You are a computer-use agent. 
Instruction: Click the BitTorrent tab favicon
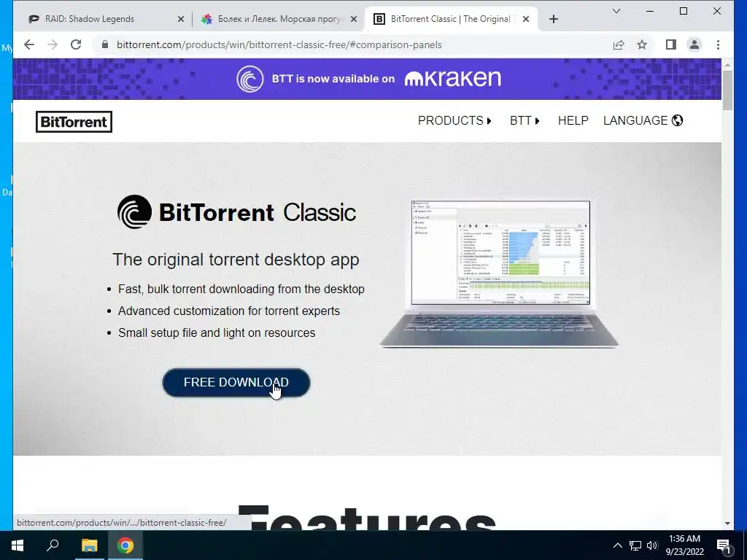click(379, 19)
